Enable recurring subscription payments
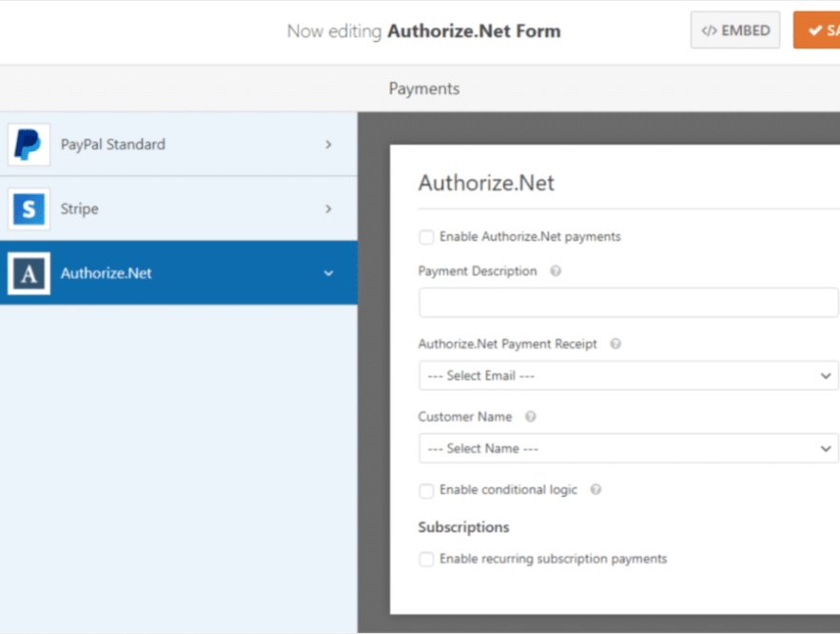The width and height of the screenshot is (840, 634). pos(426,559)
